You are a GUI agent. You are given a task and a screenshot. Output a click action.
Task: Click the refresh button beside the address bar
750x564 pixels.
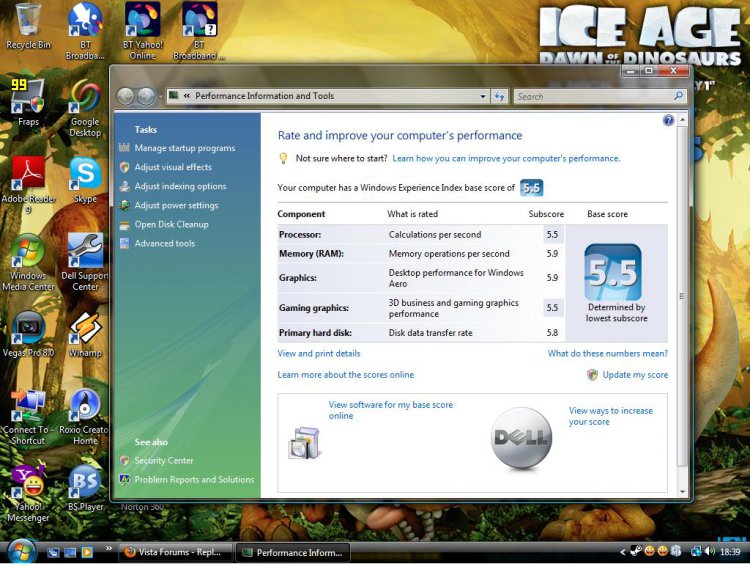(x=500, y=96)
